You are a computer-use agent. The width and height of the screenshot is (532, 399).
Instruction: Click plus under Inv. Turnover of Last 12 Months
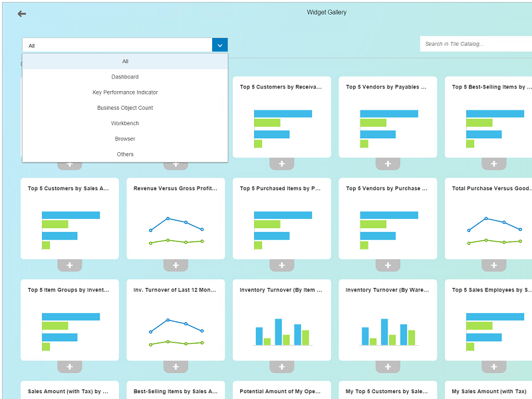176,367
